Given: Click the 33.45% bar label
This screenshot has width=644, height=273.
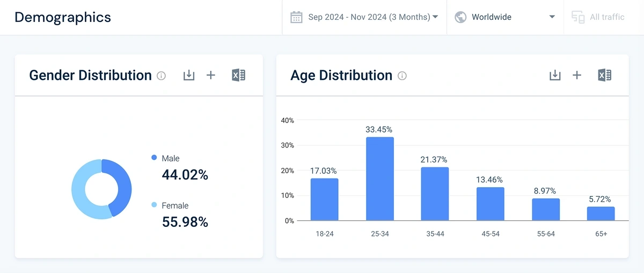Looking at the screenshot, I should (x=379, y=129).
